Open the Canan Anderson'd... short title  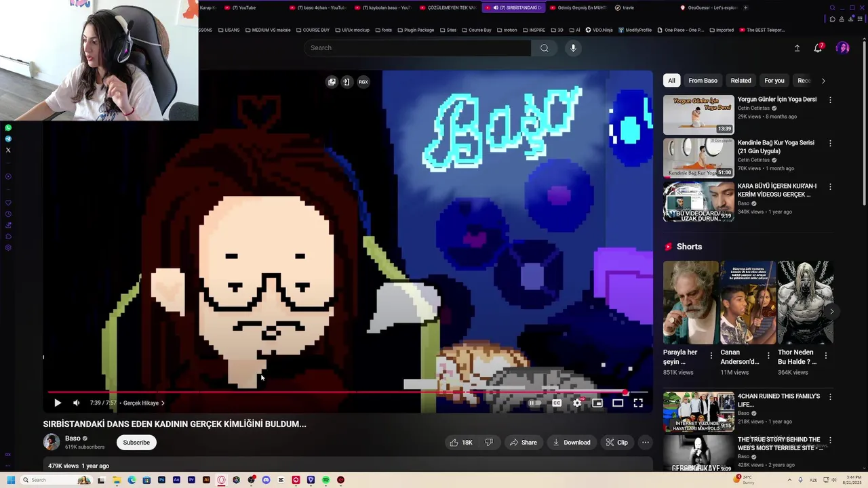click(x=740, y=357)
